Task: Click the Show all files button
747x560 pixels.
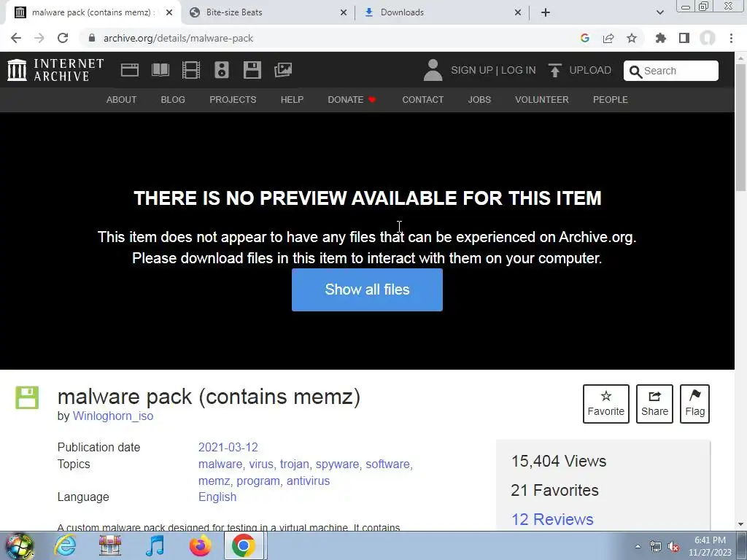Action: click(368, 289)
